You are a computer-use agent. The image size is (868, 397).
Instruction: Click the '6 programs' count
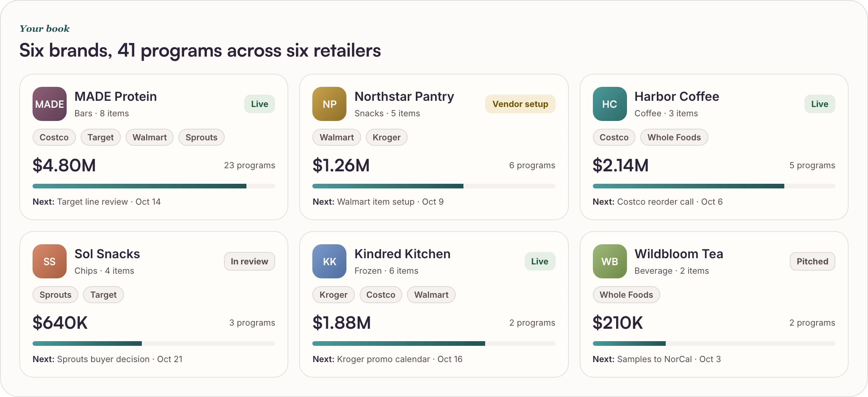pyautogui.click(x=532, y=165)
